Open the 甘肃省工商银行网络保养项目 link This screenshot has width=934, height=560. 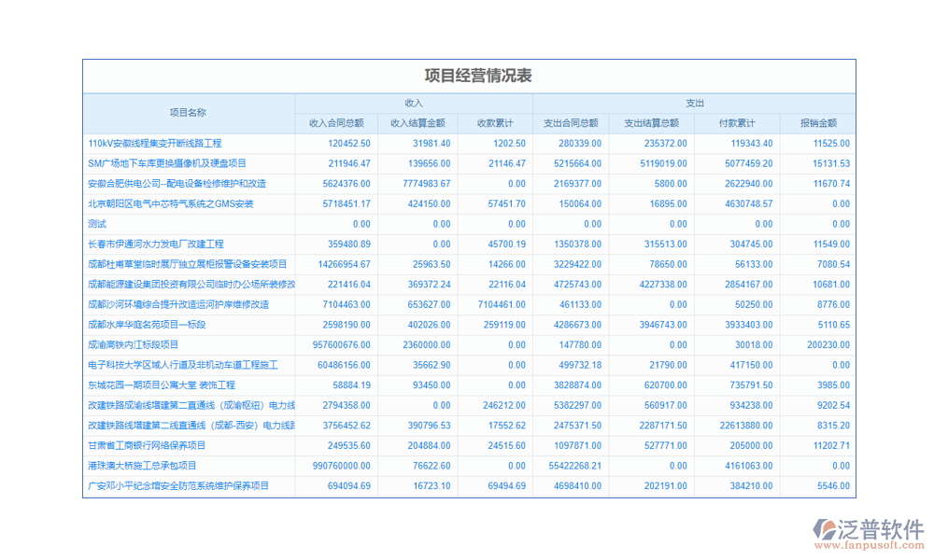(147, 445)
